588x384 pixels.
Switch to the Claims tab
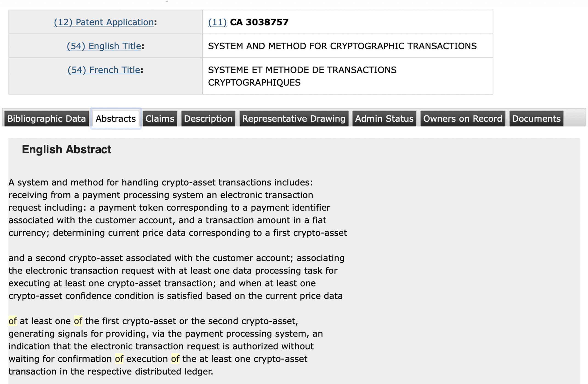coord(160,119)
